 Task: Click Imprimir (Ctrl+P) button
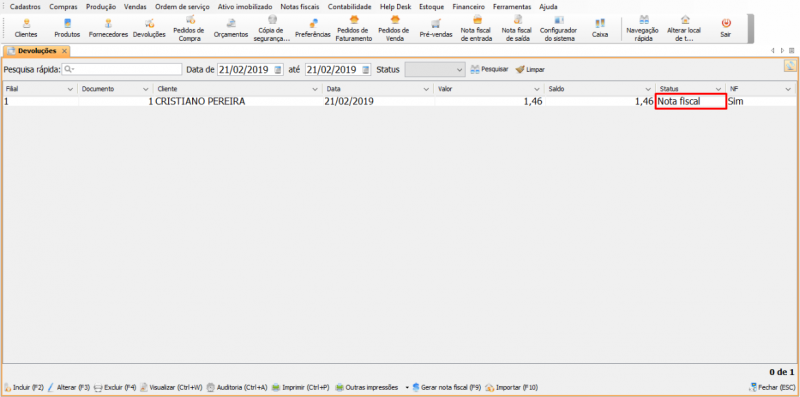tap(301, 387)
